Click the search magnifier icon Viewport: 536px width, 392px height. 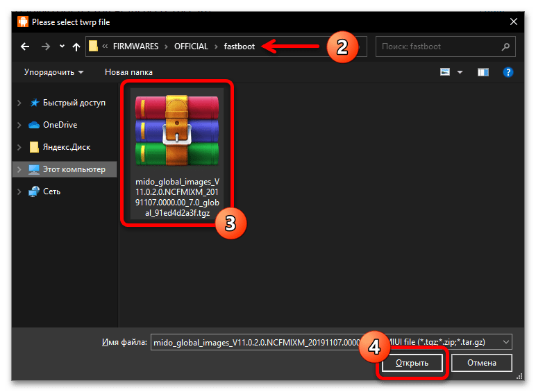(x=505, y=46)
